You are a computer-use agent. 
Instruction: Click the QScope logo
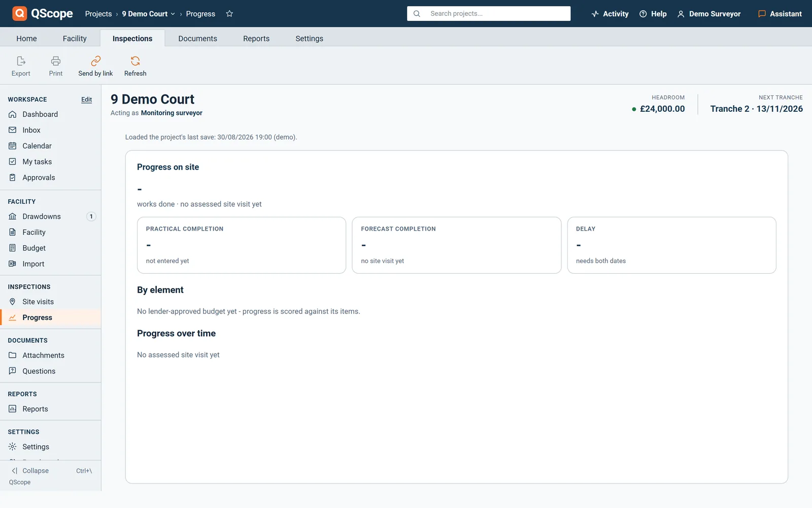coord(43,14)
